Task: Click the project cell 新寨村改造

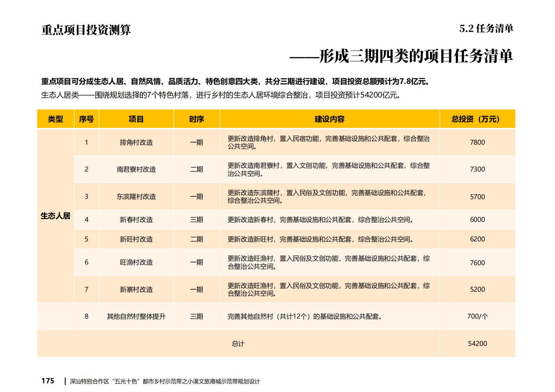Action: pos(136,290)
